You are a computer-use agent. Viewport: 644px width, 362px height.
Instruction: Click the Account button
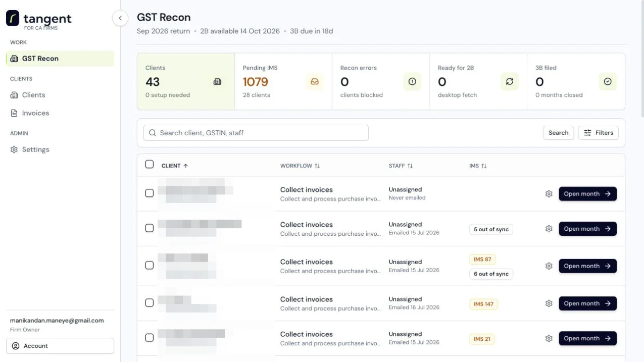(x=60, y=346)
